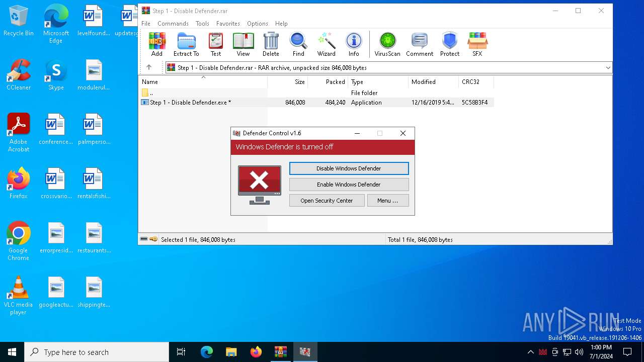This screenshot has width=644, height=362.
Task: Sort file list by Name column
Action: pos(203,82)
